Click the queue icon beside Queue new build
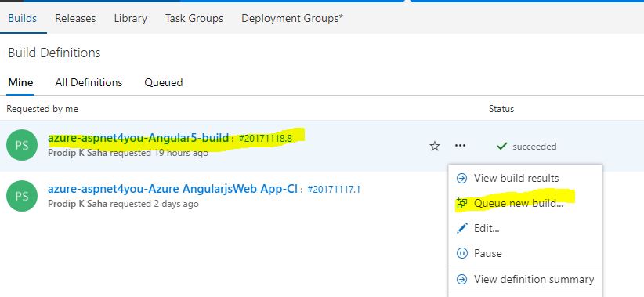The width and height of the screenshot is (644, 297). click(462, 203)
